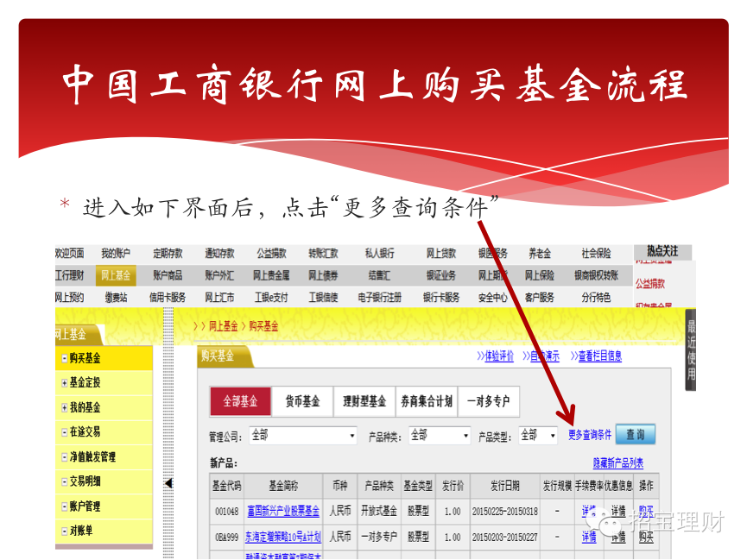Screen dimensions: 747x560
Task: Click 网上基金 in the breadcrumb
Action: click(223, 326)
